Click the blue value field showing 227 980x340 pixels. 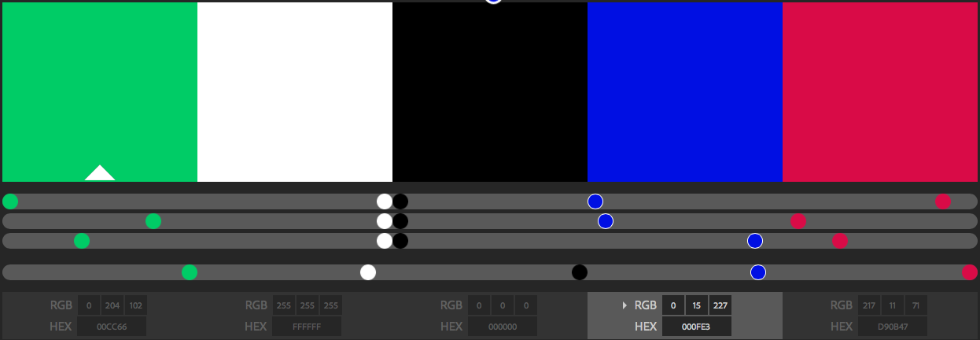tap(720, 305)
